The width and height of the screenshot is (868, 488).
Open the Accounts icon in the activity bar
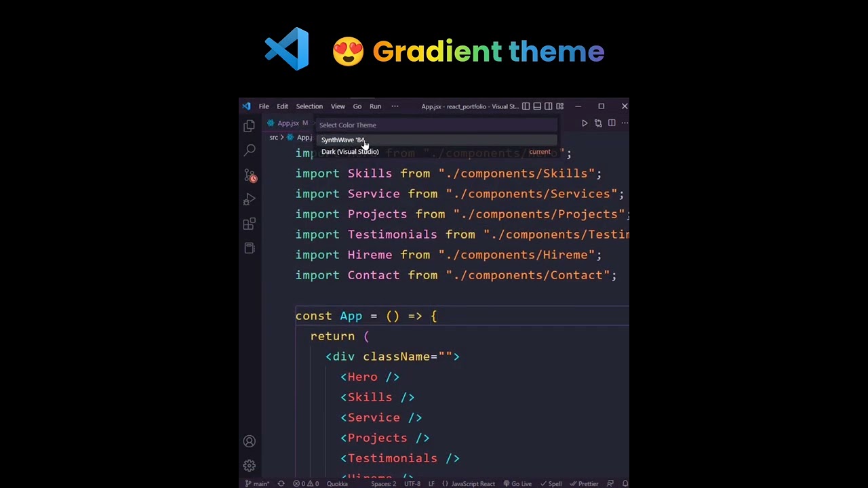coord(250,441)
